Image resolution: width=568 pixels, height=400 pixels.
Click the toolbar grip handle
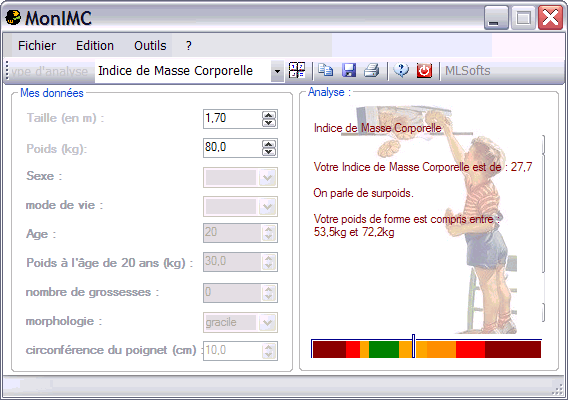pos(7,71)
